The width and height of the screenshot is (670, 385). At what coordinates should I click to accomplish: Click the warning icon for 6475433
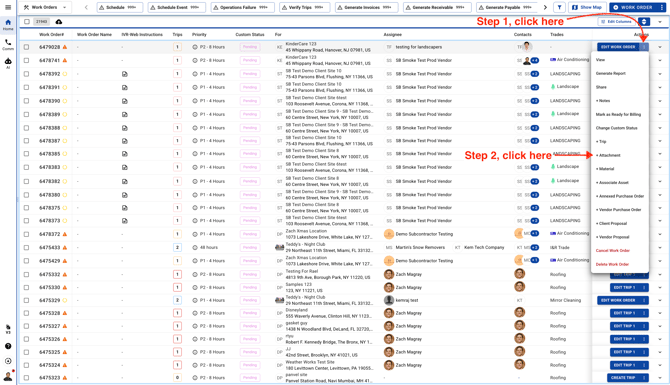click(65, 247)
